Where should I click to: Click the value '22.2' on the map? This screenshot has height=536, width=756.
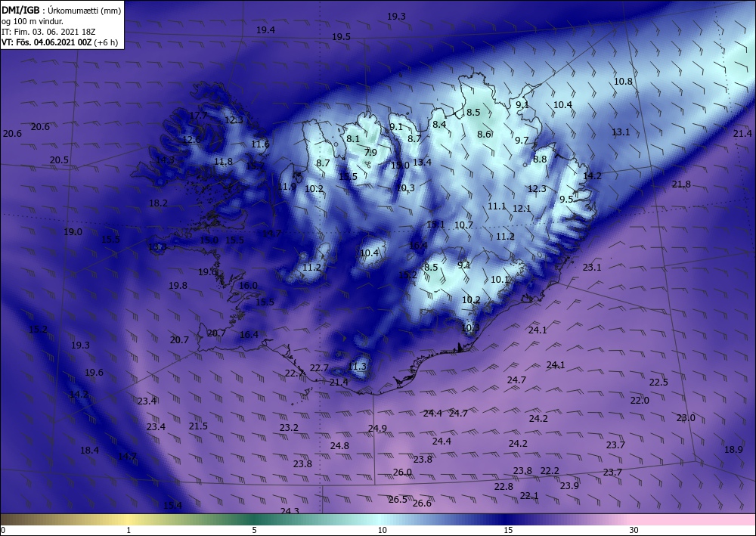click(x=550, y=471)
